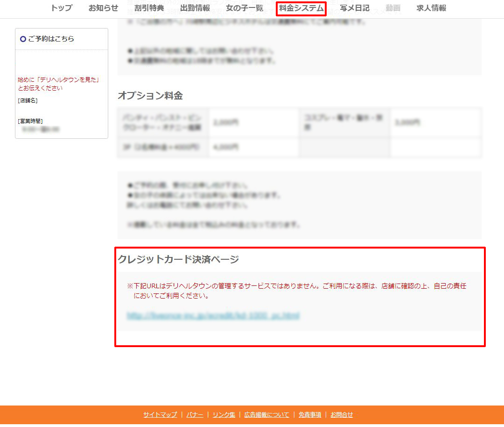This screenshot has width=504, height=427.
Task: Click the オプション料金 section heading
Action: click(x=150, y=95)
